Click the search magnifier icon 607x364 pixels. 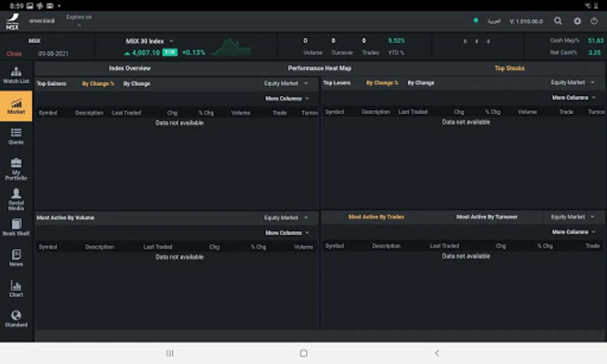coord(558,21)
